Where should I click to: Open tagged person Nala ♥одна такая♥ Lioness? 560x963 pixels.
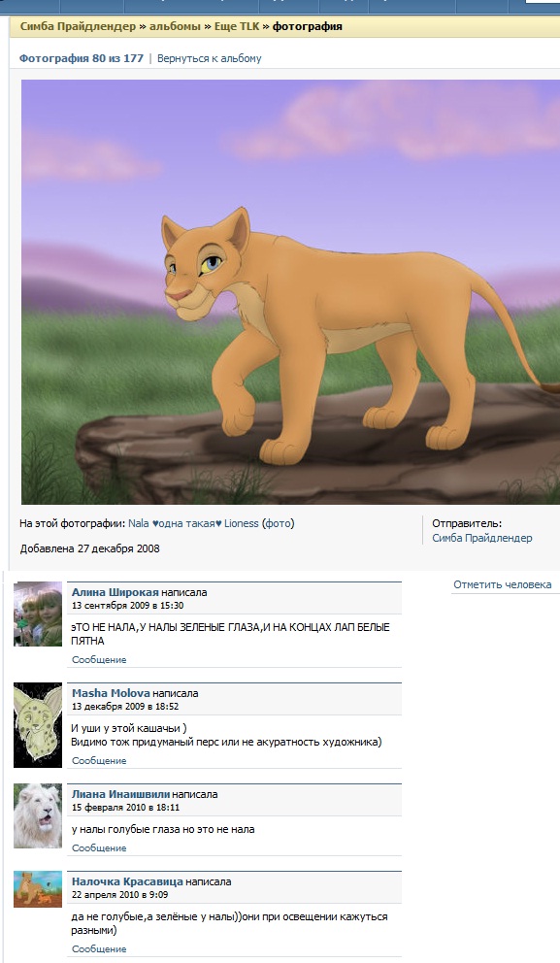coord(193,523)
